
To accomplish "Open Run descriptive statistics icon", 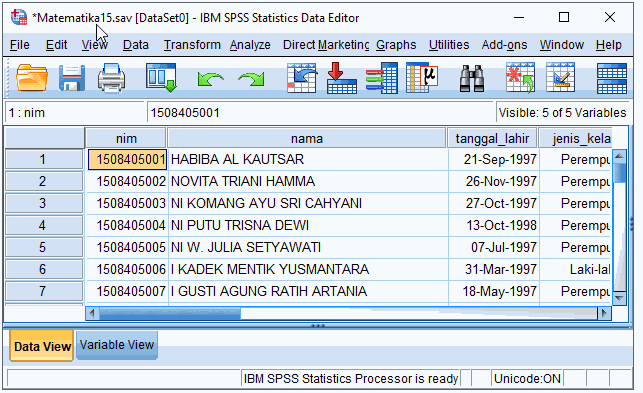I will [x=422, y=78].
